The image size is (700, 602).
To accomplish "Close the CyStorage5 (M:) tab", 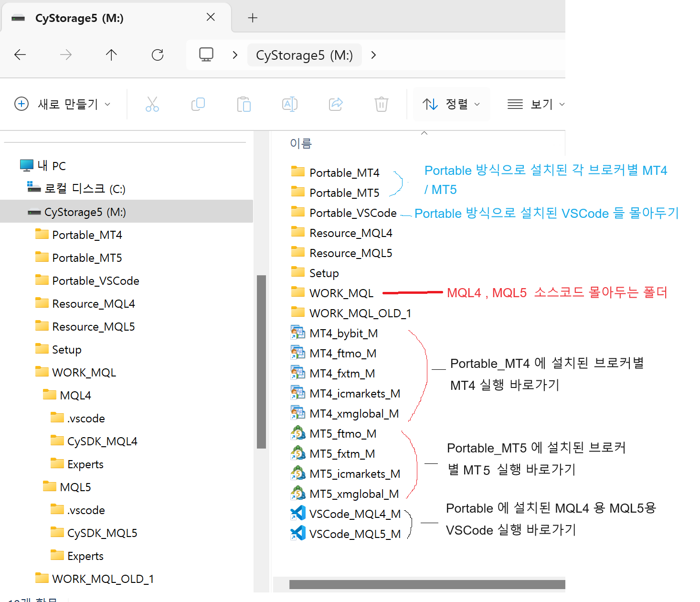I will (x=211, y=17).
